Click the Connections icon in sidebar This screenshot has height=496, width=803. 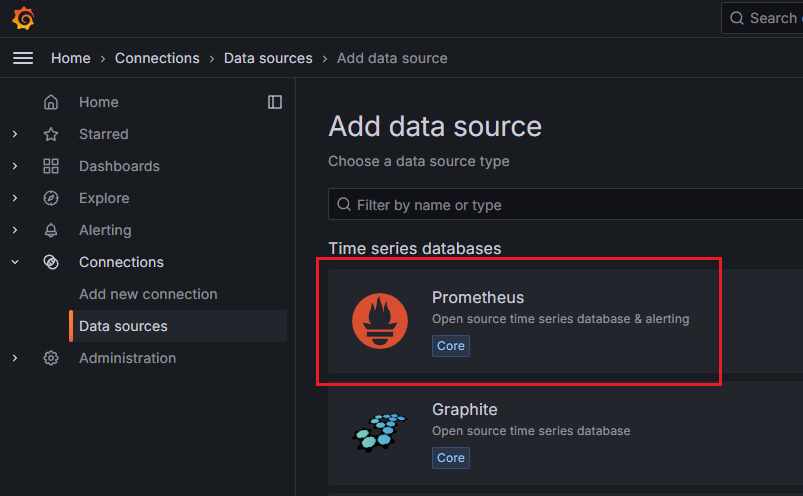click(51, 262)
